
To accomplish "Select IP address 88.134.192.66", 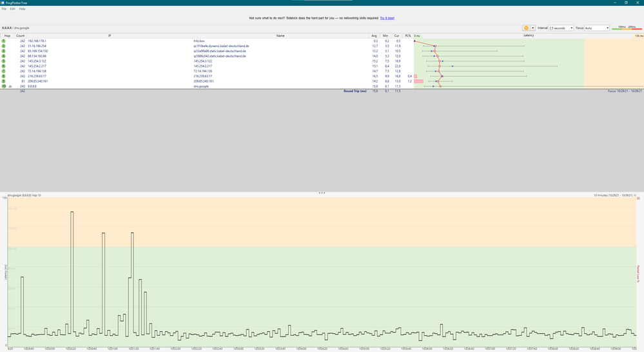I will (37, 56).
